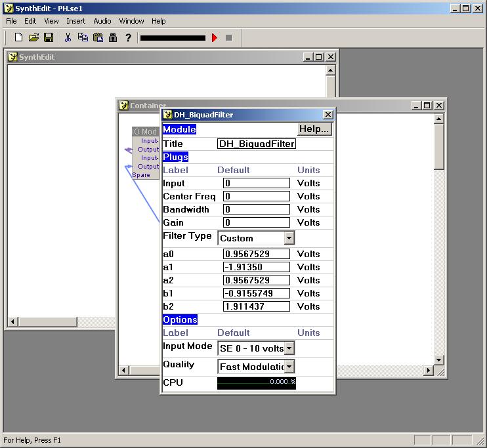Screen dimensions: 487x448
Task: Click the CPU usage meter in dialog
Action: click(256, 383)
